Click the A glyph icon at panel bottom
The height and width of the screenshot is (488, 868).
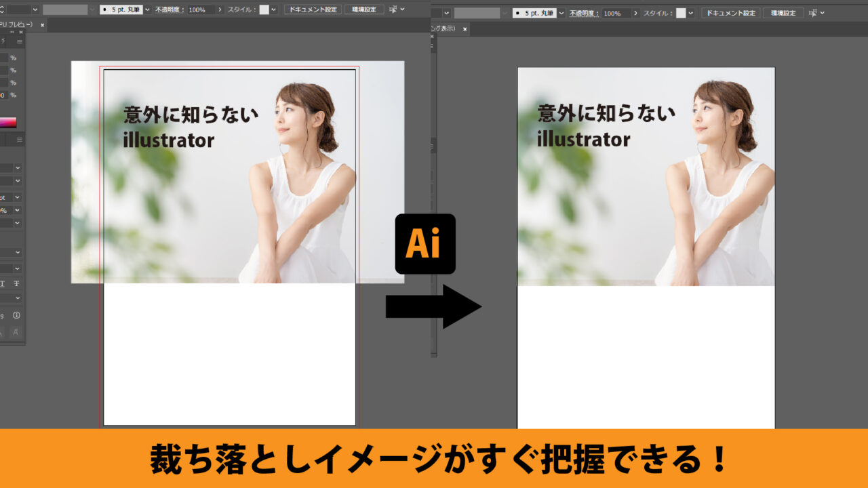click(x=16, y=332)
